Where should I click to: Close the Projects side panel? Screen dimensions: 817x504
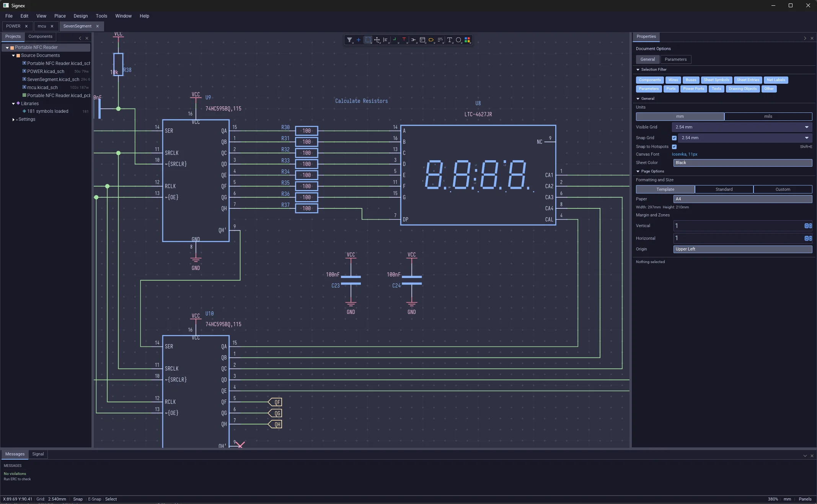[87, 38]
